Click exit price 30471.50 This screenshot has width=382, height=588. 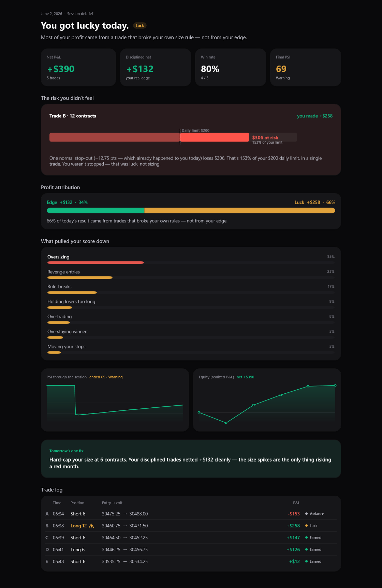[138, 526]
